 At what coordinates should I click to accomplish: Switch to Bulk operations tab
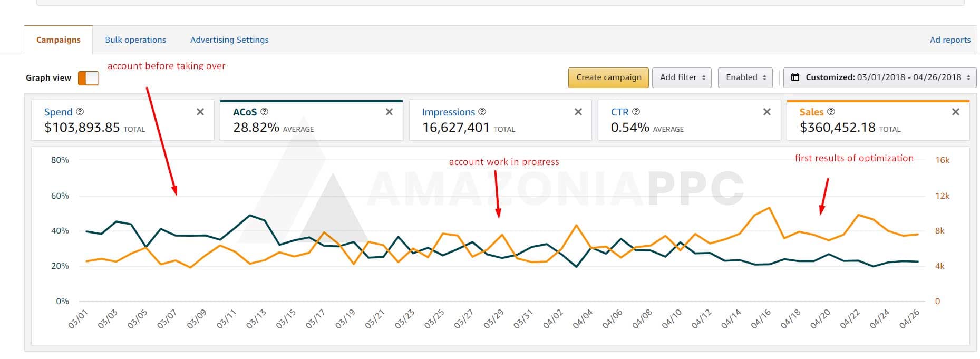click(135, 40)
